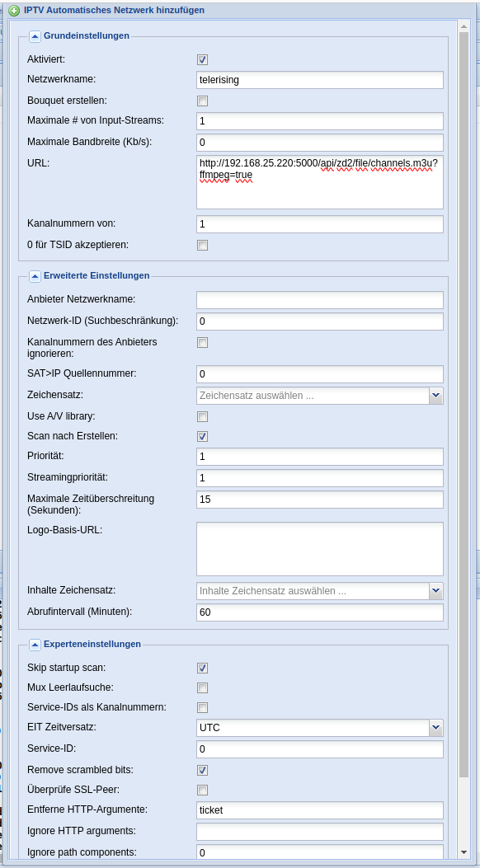Focus the Abrufintervall (Minuten) field
Screen dimensions: 480x868
point(320,612)
